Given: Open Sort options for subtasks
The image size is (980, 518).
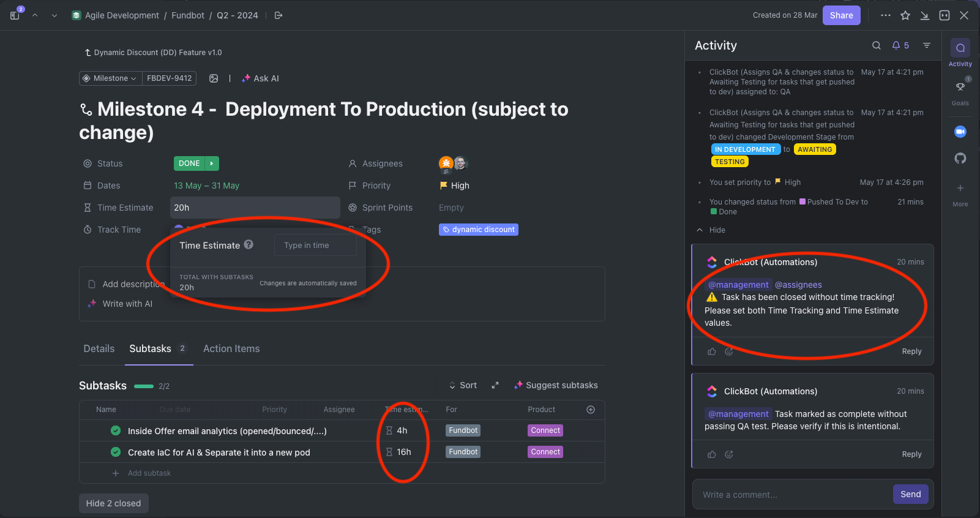Looking at the screenshot, I should pos(463,385).
